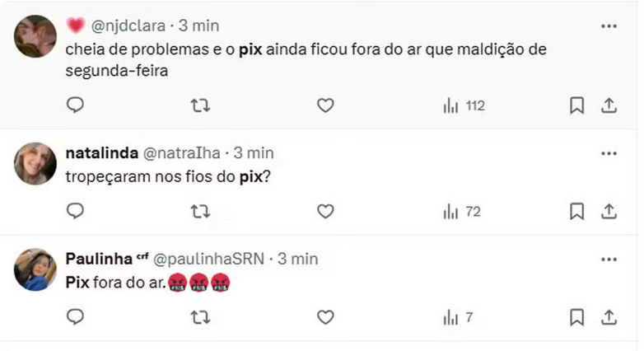The height and width of the screenshot is (351, 644).
Task: Bookmark Paulinha's tweet
Action: pos(577,316)
